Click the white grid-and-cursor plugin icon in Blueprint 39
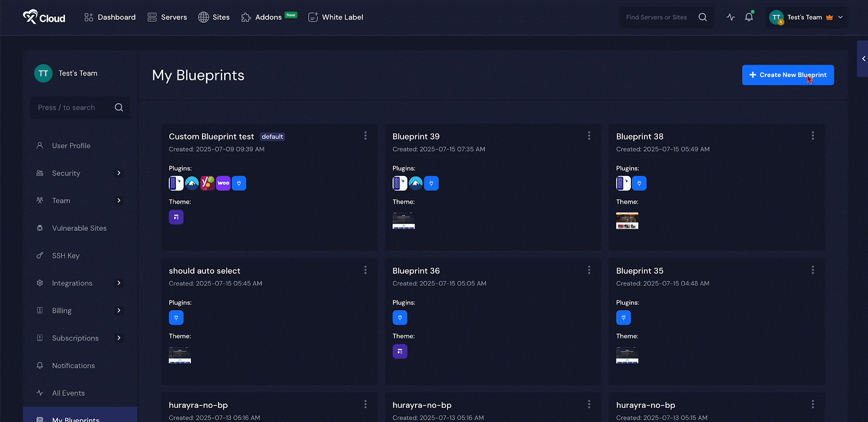Viewport: 868px width, 422px height. click(x=400, y=183)
